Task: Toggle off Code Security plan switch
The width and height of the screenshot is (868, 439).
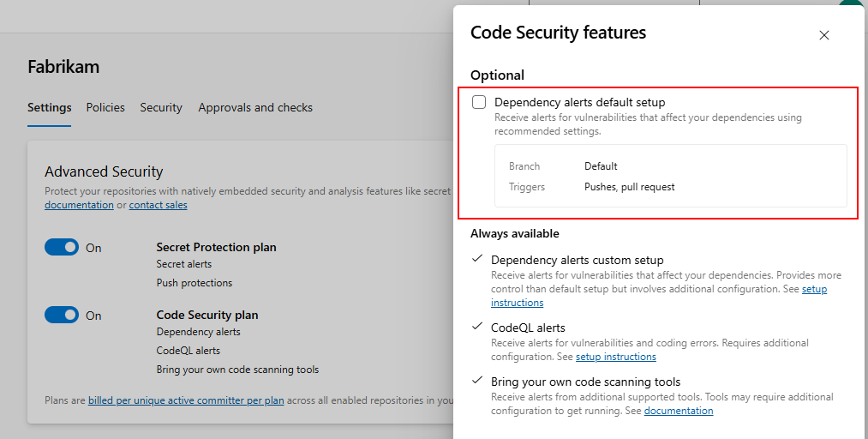Action: pos(62,315)
